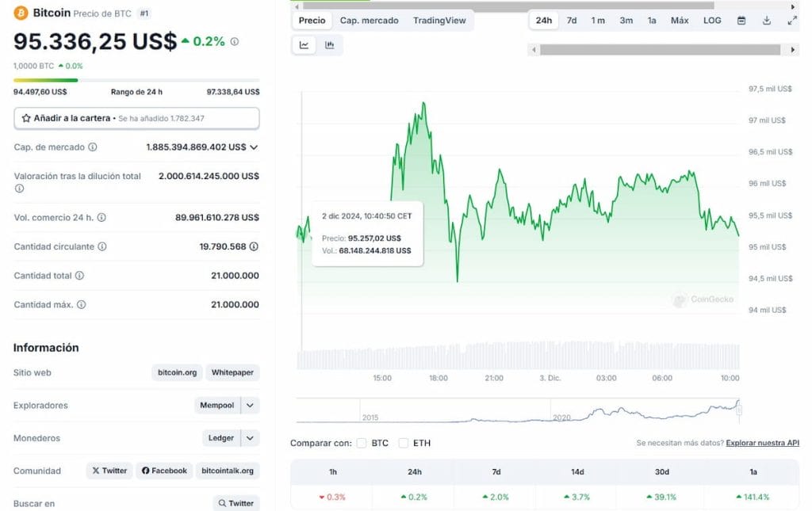The width and height of the screenshot is (812, 511).
Task: Expand the Monederos Ledger dropdown
Action: tap(251, 437)
